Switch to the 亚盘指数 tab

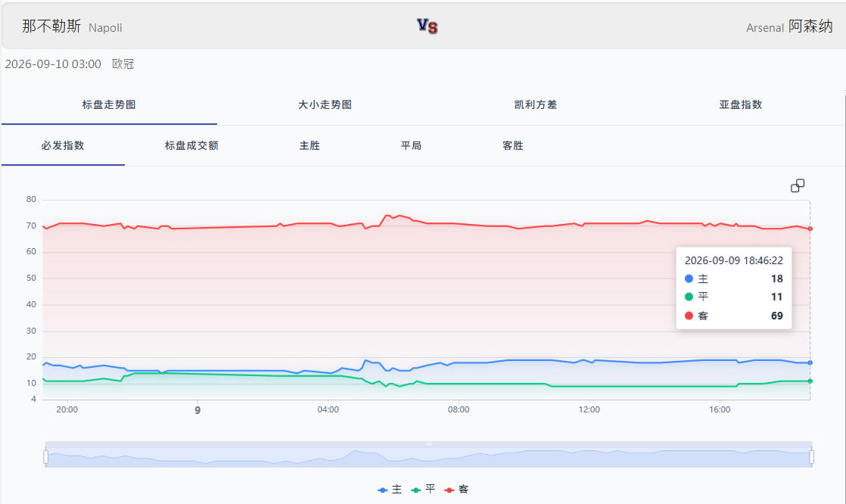(x=740, y=104)
